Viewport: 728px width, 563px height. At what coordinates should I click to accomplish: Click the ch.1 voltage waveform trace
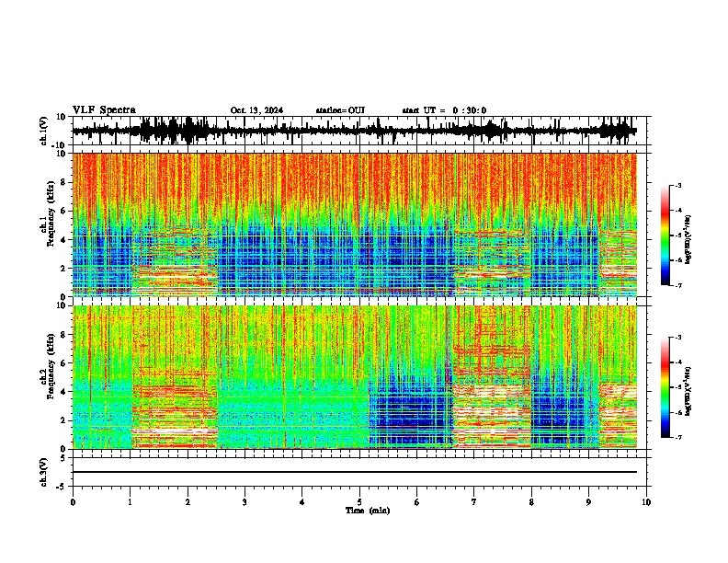coord(355,132)
